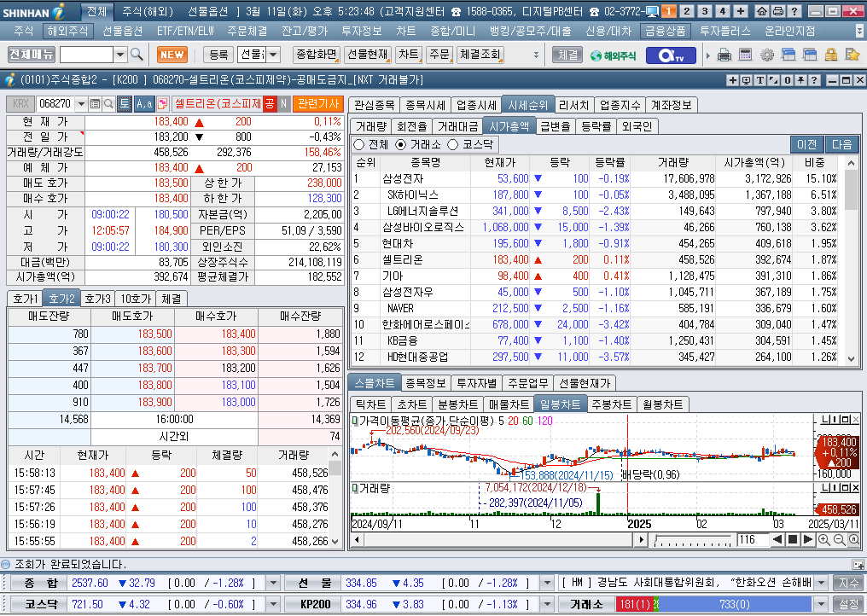
Task: Toggle the N (NXT) button by the stock name
Action: point(283,103)
